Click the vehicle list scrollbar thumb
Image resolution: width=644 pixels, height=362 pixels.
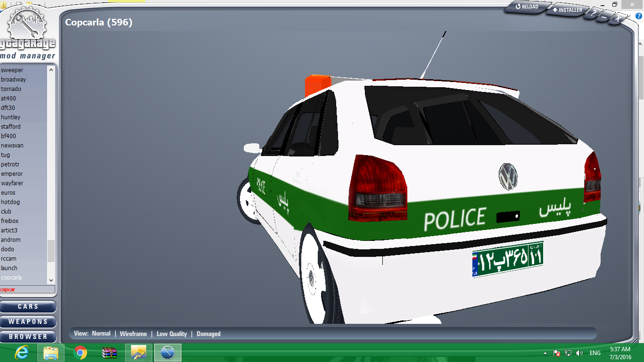pos(51,251)
